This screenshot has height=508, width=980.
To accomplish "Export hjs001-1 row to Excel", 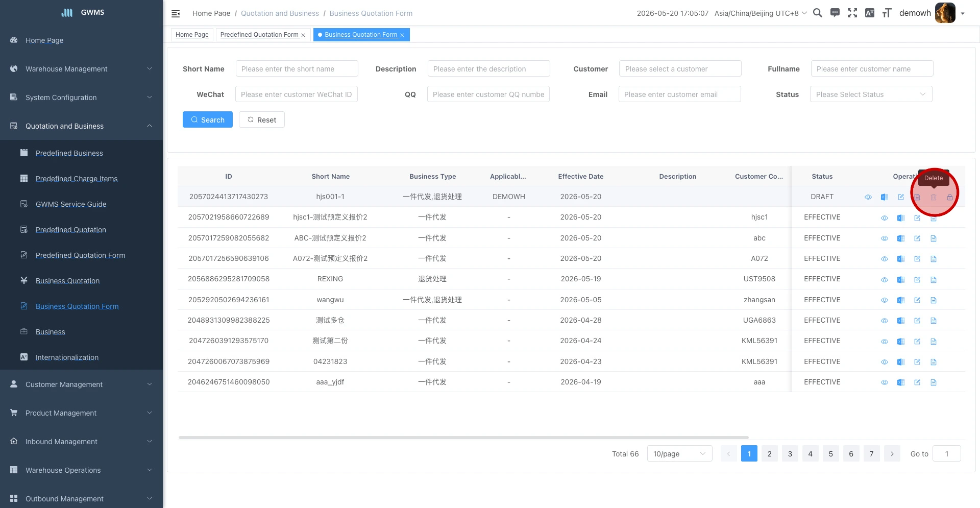I will pos(885,197).
